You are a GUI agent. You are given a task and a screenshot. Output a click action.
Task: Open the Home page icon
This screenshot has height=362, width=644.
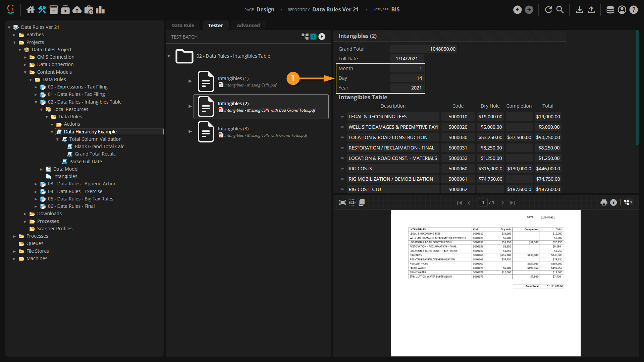(31, 10)
